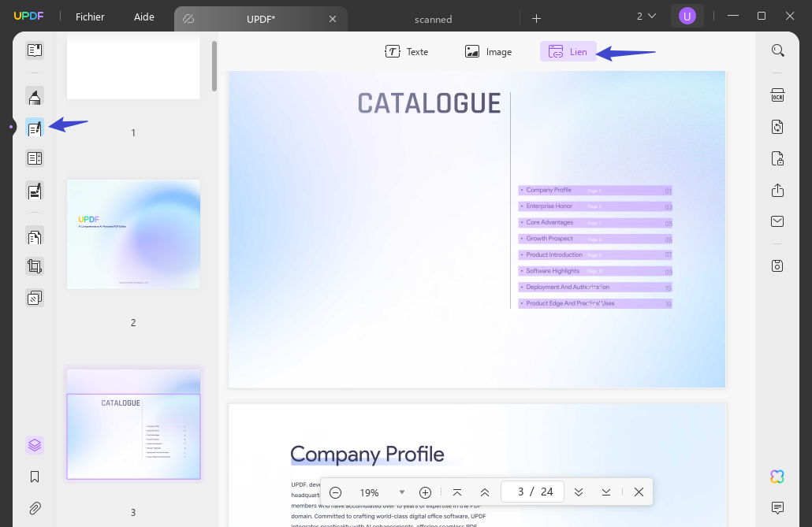Open the Search magnifier on right sidebar
The width and height of the screenshot is (812, 527).
click(778, 50)
